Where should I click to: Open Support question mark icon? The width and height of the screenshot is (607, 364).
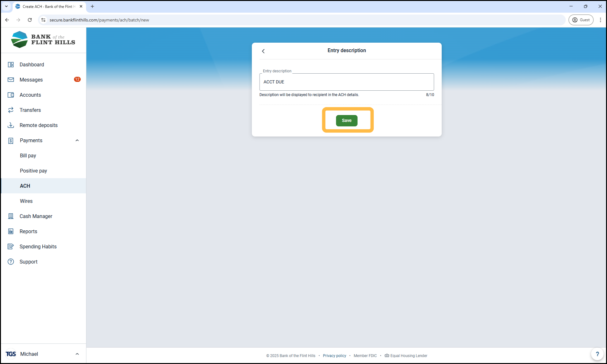coord(11,262)
